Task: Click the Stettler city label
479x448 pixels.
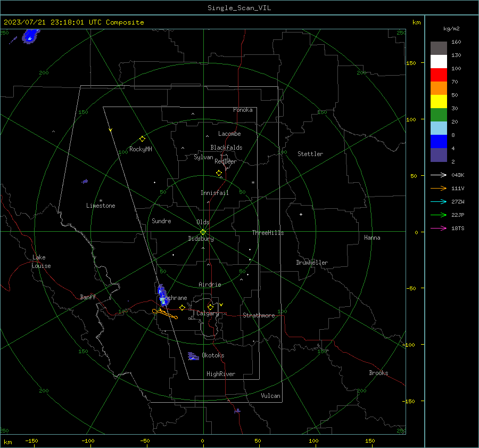Action: (310, 154)
